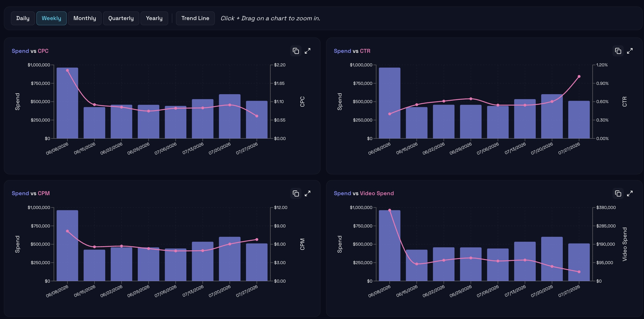The width and height of the screenshot is (644, 319).
Task: Click the 06/15/2026 spend bar in CPM chart
Action: (94, 265)
